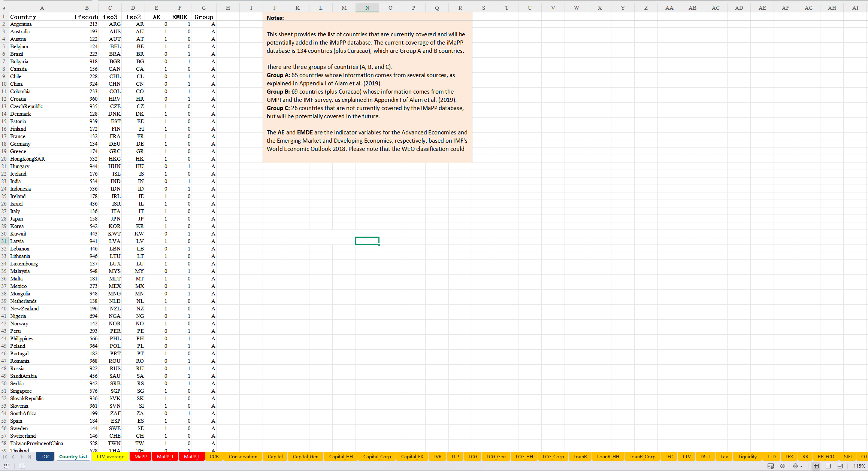Switch to page layout view icon

840,466
